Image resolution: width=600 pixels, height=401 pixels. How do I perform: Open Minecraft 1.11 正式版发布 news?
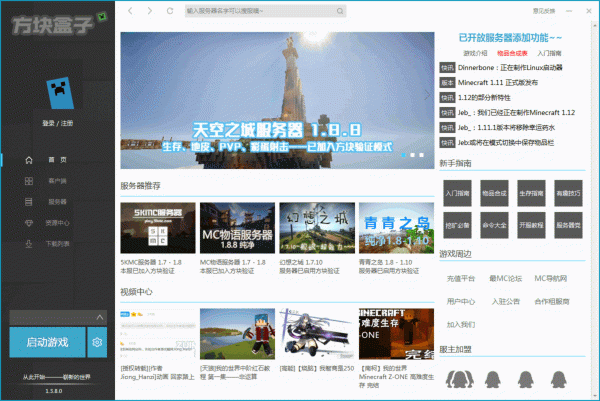tap(498, 83)
